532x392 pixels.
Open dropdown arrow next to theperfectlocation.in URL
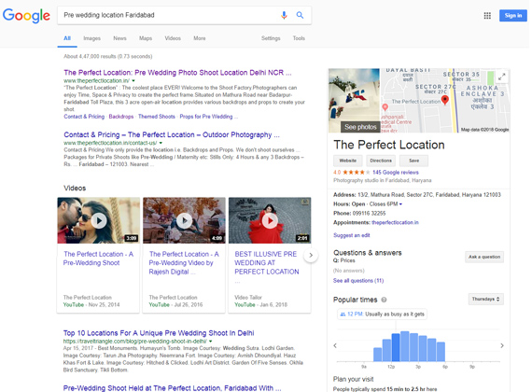(x=133, y=81)
